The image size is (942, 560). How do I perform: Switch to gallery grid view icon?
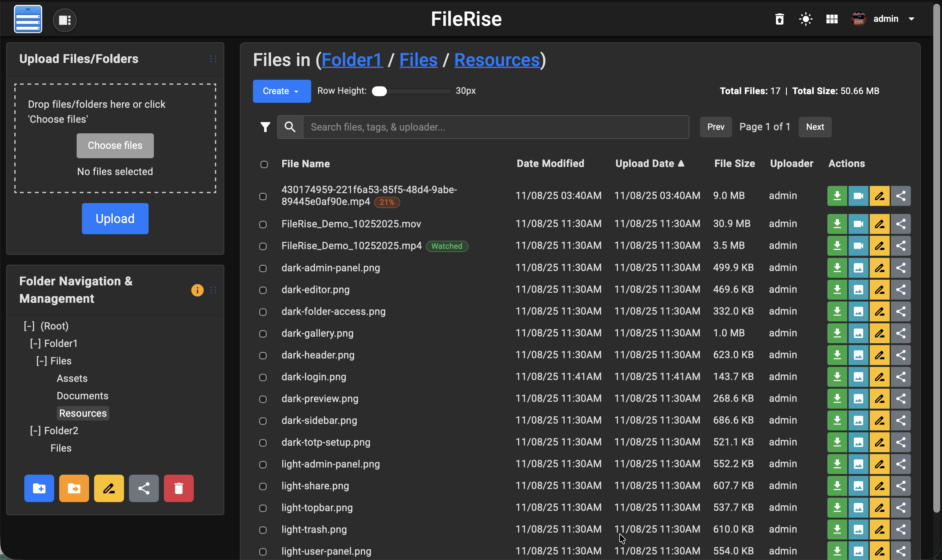tap(832, 19)
